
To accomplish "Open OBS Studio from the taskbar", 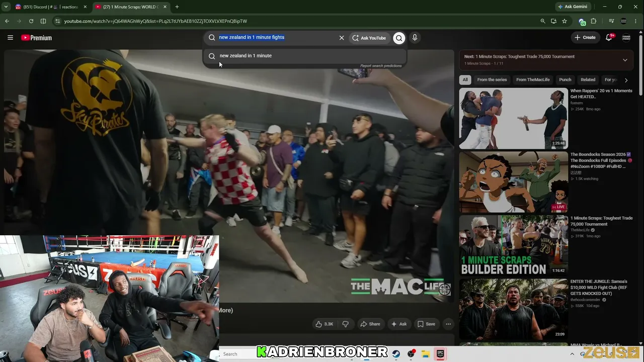I will pyautogui.click(x=411, y=354).
